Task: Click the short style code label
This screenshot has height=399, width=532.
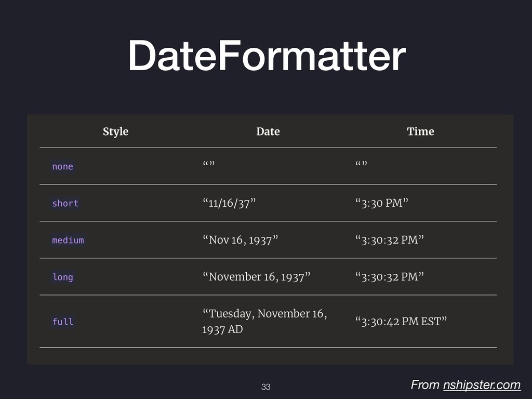Action: [65, 204]
